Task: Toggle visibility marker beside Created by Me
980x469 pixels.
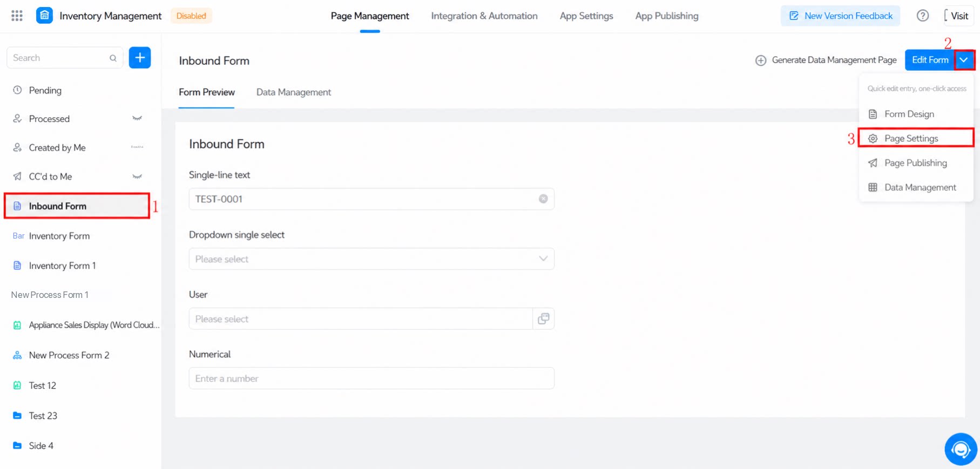Action: (x=137, y=147)
